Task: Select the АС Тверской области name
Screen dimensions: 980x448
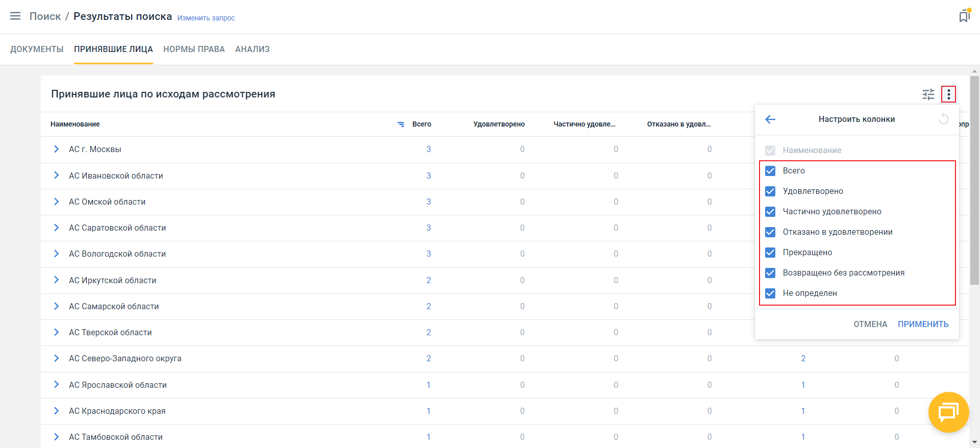Action: [x=110, y=332]
